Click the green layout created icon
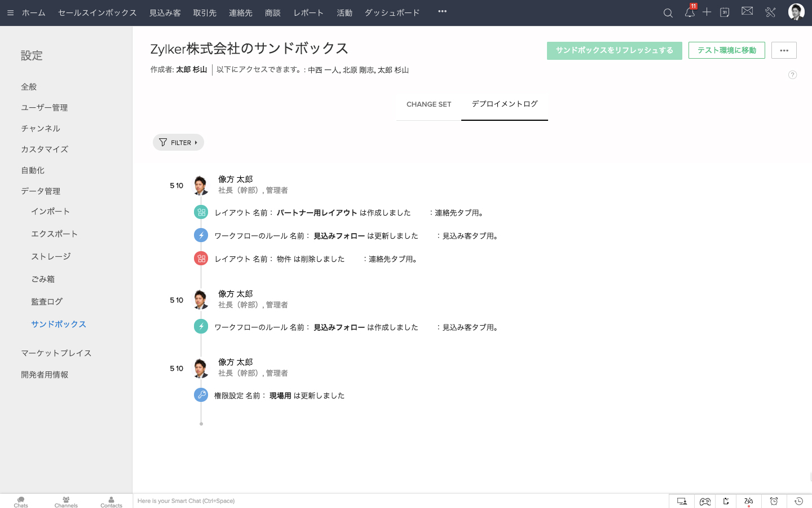This screenshot has width=812, height=508. (201, 212)
